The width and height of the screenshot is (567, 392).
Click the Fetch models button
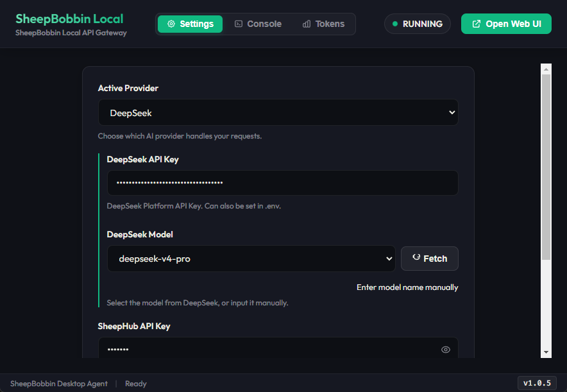(430, 259)
